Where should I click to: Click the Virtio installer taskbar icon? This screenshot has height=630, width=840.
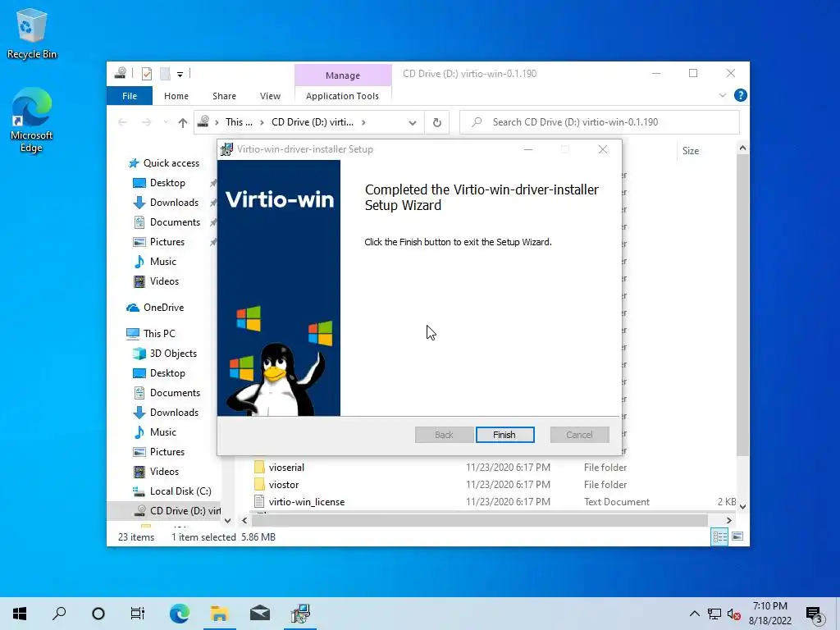pyautogui.click(x=300, y=614)
